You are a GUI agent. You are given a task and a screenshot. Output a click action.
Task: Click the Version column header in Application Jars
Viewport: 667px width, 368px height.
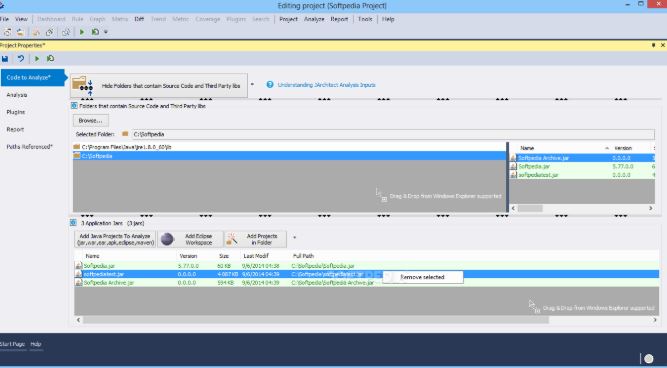coord(188,256)
